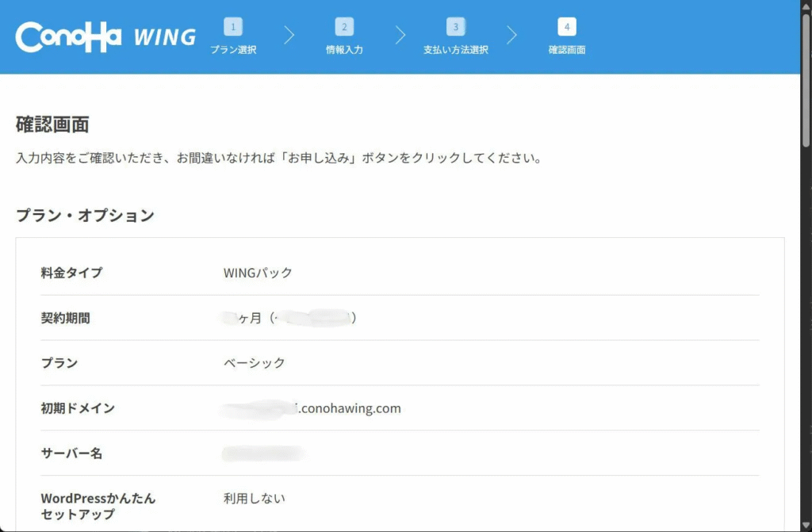Click the サーバー名 row label

pyautogui.click(x=71, y=454)
